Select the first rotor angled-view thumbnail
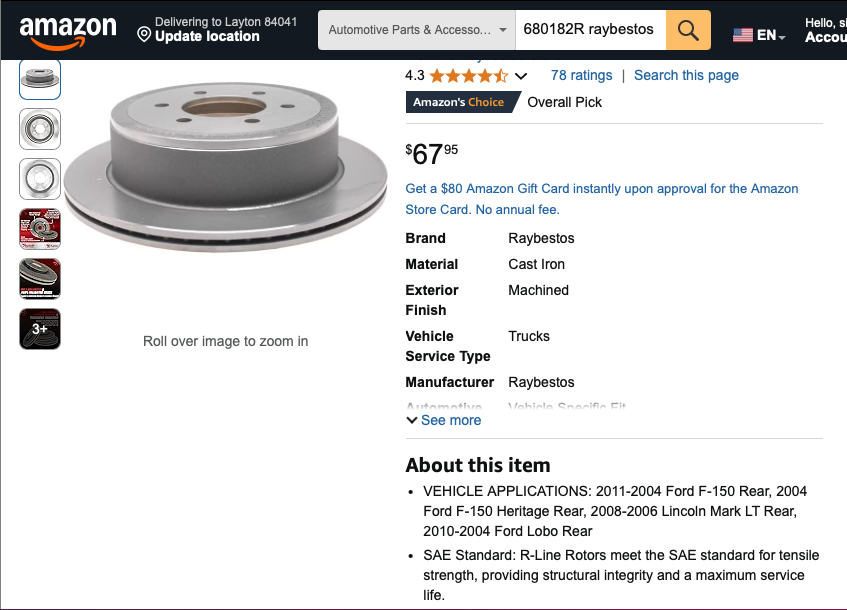The width and height of the screenshot is (847, 610). pos(40,79)
